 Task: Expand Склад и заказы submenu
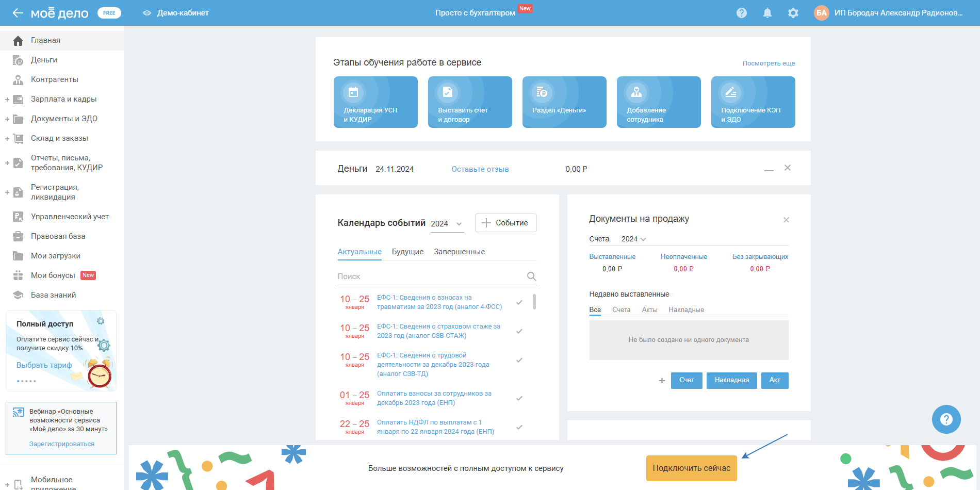[x=7, y=139]
